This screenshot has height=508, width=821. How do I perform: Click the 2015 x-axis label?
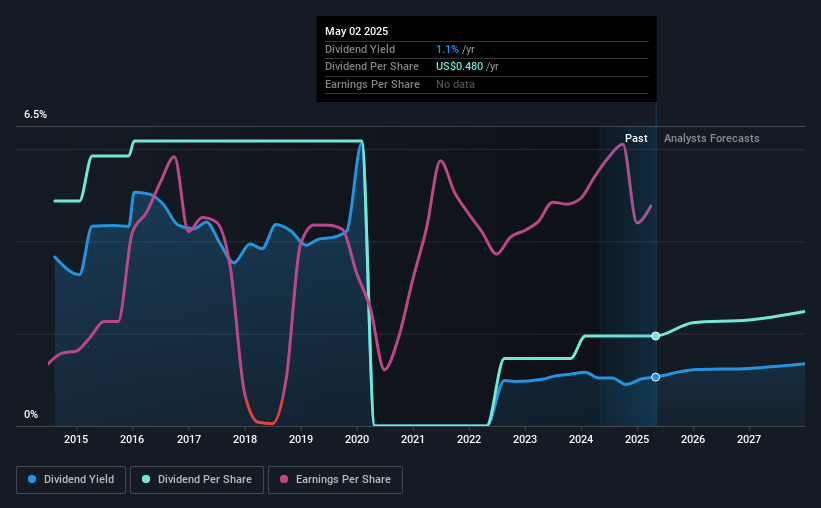coord(76,439)
